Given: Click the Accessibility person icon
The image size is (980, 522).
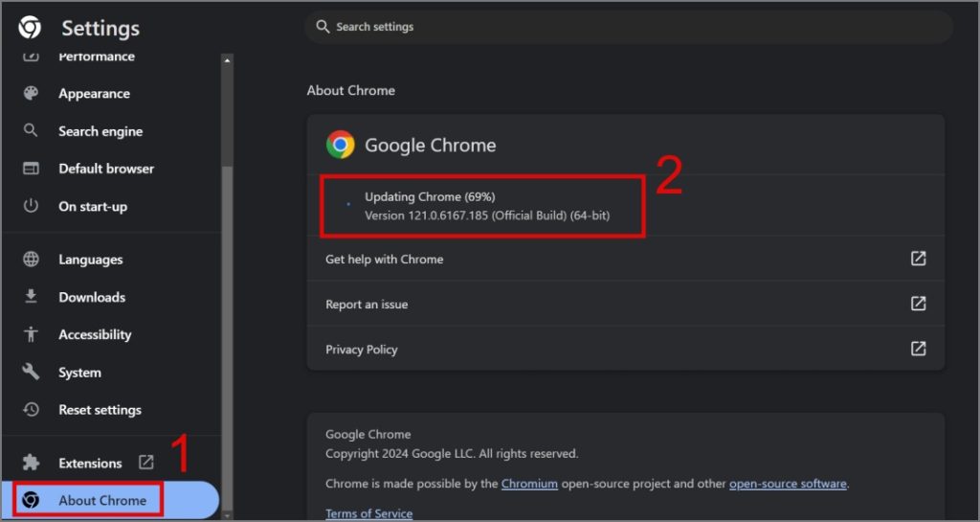Looking at the screenshot, I should coord(31,334).
